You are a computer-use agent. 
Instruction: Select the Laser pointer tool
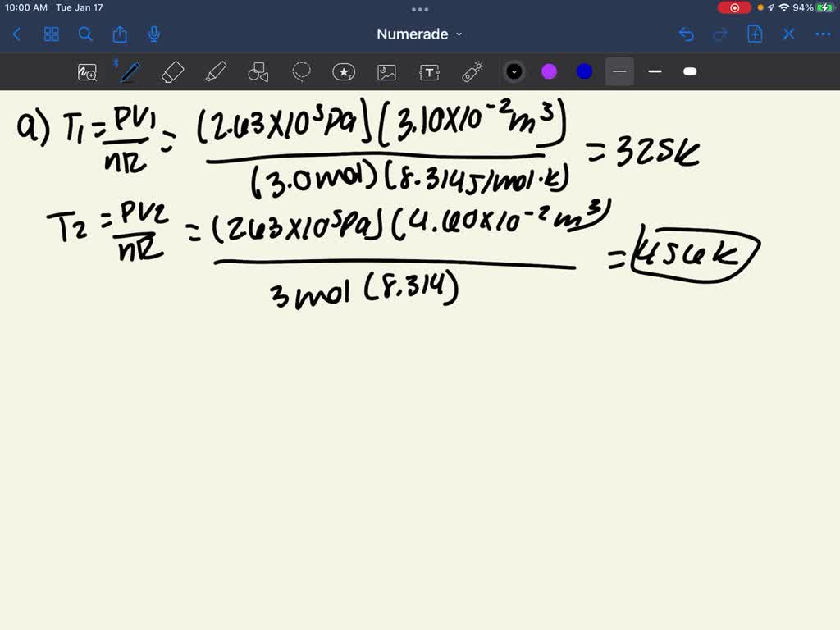click(472, 72)
